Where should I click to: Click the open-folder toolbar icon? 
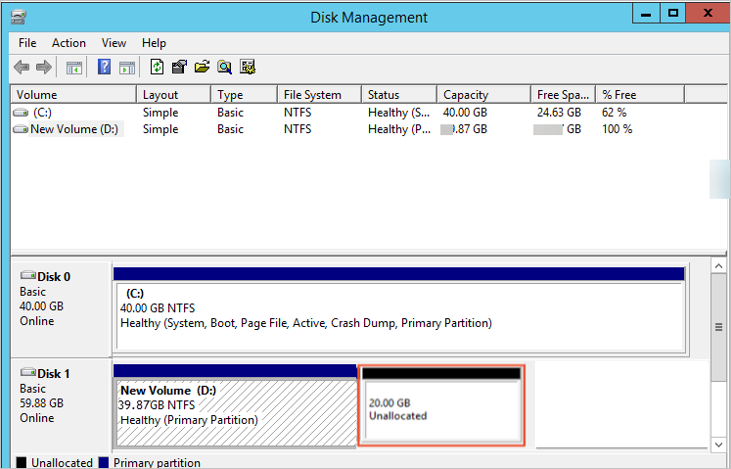click(x=202, y=67)
